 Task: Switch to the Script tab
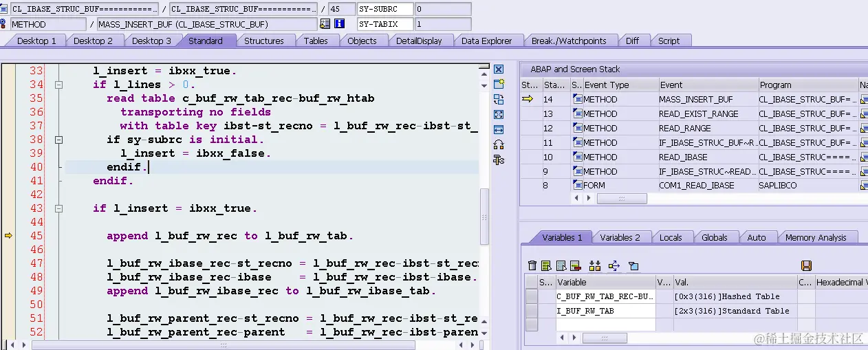tap(669, 41)
